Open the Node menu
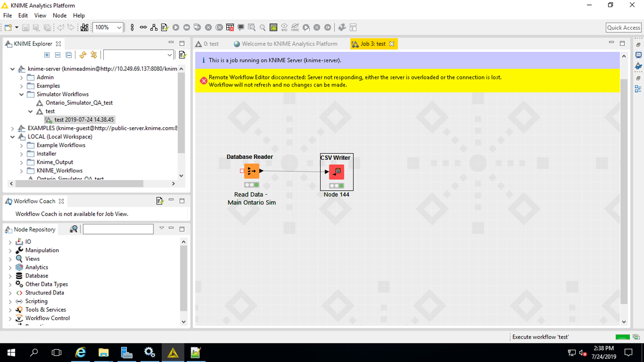The height and width of the screenshot is (362, 644). pos(59,16)
